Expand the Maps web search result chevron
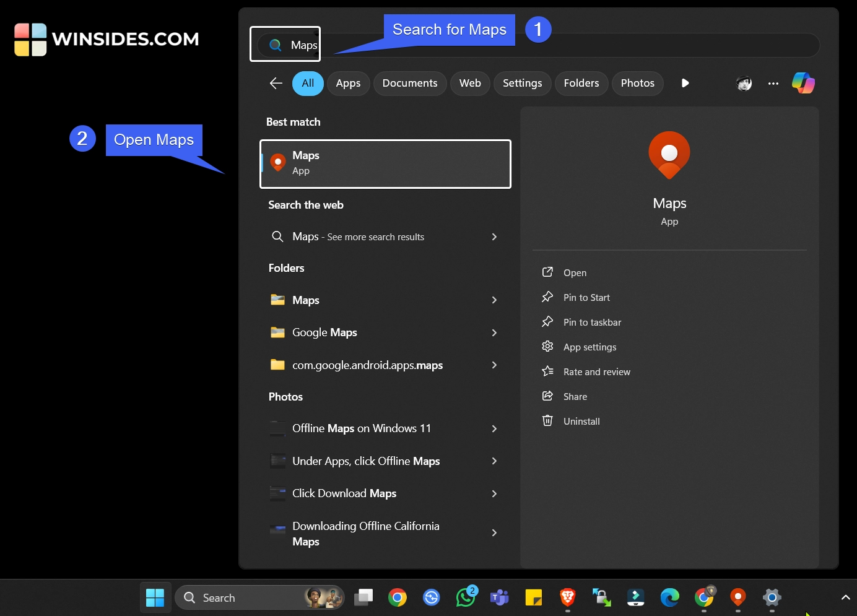Screen dimensions: 857x616 [x=494, y=236]
